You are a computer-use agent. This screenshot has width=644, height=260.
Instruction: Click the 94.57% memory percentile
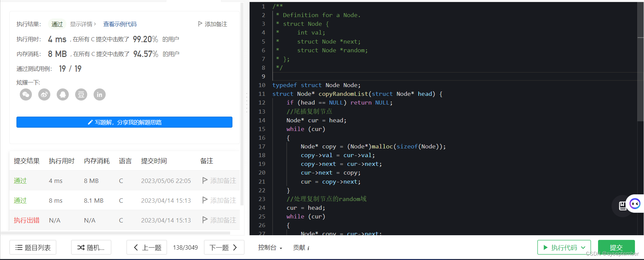click(146, 54)
